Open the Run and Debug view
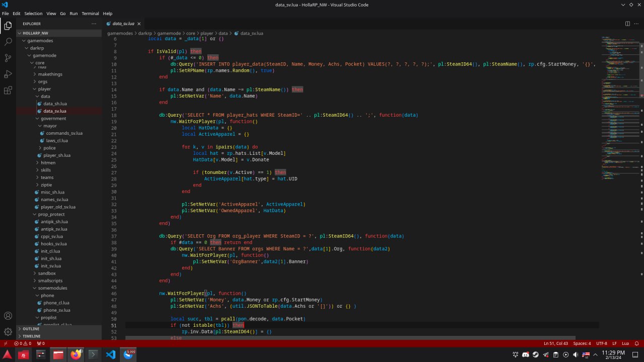The width and height of the screenshot is (644, 362). pyautogui.click(x=8, y=74)
